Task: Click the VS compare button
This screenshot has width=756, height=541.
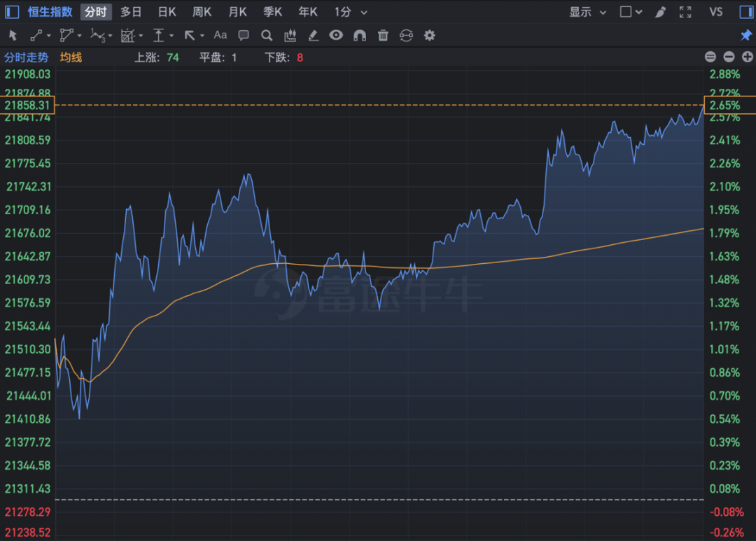Action: (715, 12)
